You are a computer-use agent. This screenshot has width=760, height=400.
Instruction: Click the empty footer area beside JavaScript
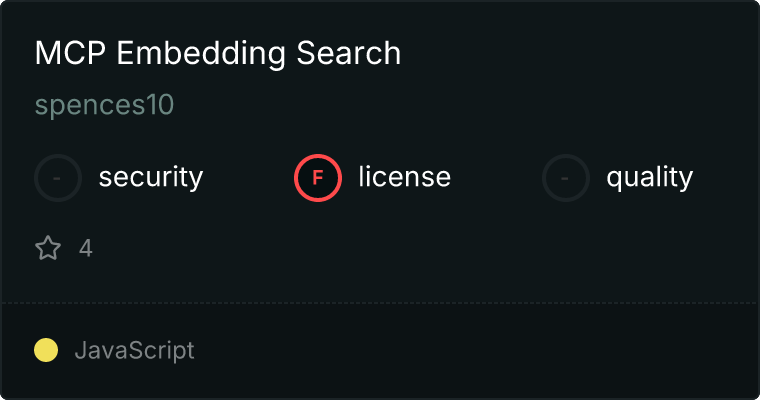480,350
